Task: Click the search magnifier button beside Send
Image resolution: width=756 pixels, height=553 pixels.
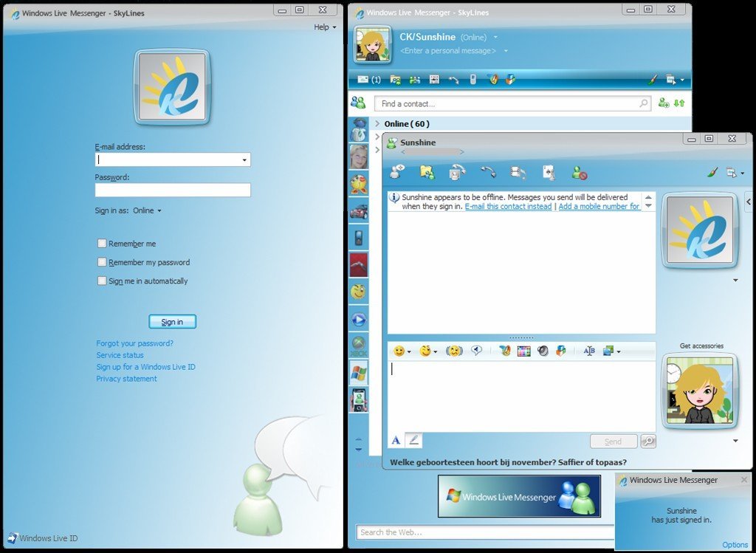Action: 648,442
